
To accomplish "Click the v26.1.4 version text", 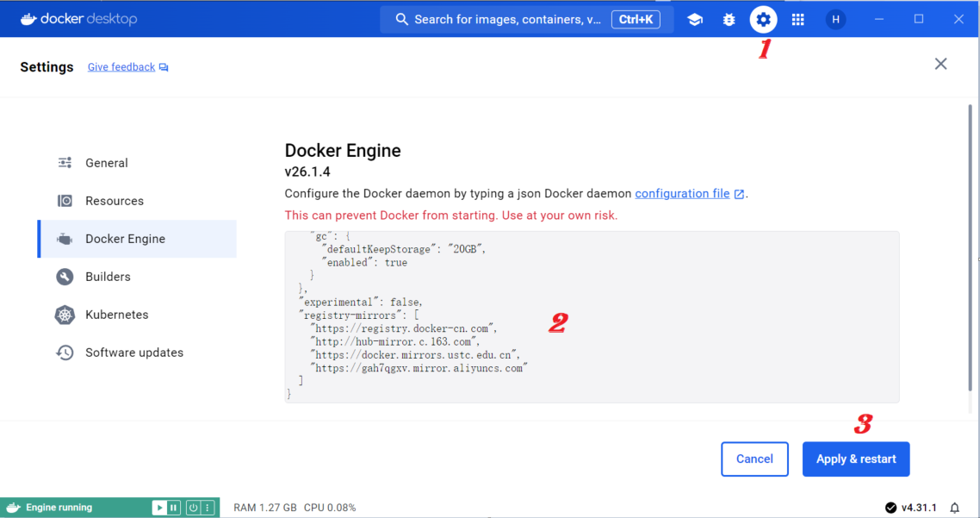I will [307, 172].
